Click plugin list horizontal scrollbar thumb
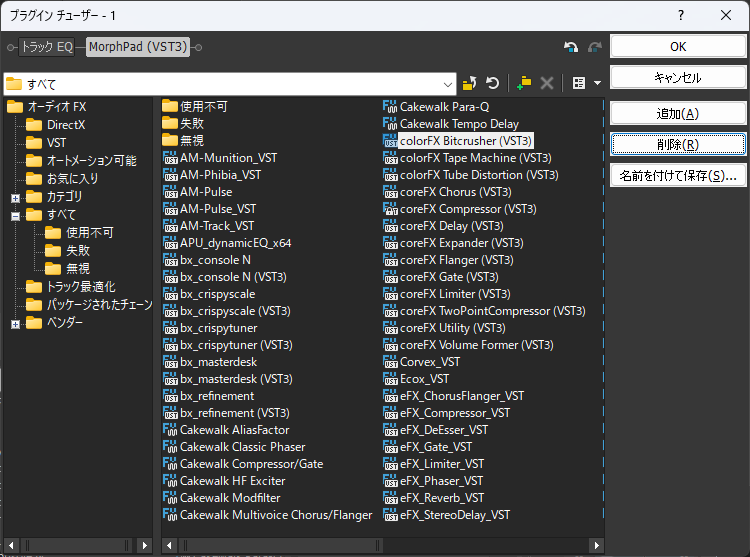 pyautogui.click(x=281, y=545)
